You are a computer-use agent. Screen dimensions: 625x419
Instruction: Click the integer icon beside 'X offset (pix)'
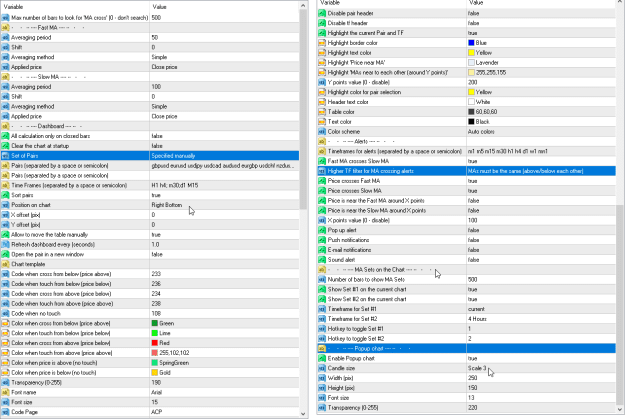pos(5,215)
